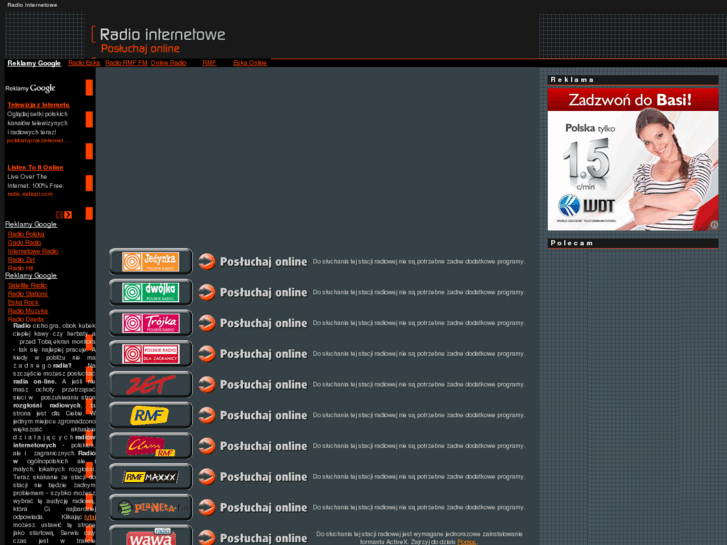Open the Radio ZET station logo
The width and height of the screenshot is (727, 545).
(x=151, y=385)
